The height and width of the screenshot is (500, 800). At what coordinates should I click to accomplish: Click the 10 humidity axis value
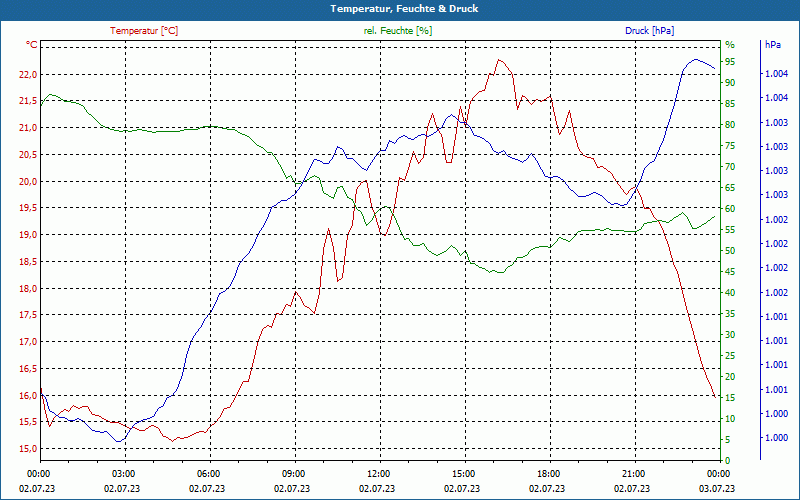click(730, 419)
